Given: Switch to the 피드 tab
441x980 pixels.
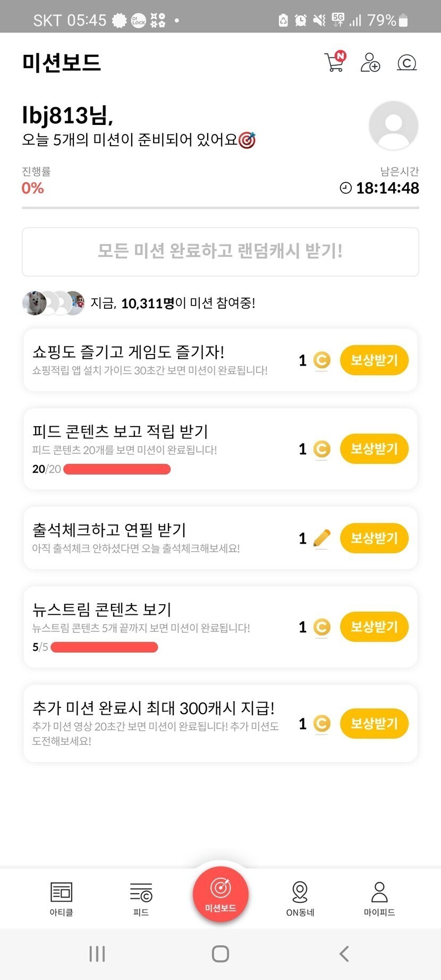Looking at the screenshot, I should tap(141, 898).
